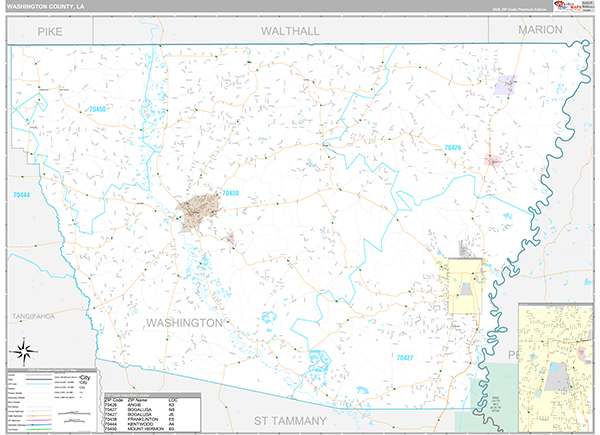Select the ST TAMMANY county label
The width and height of the screenshot is (600, 435).
coord(290,421)
